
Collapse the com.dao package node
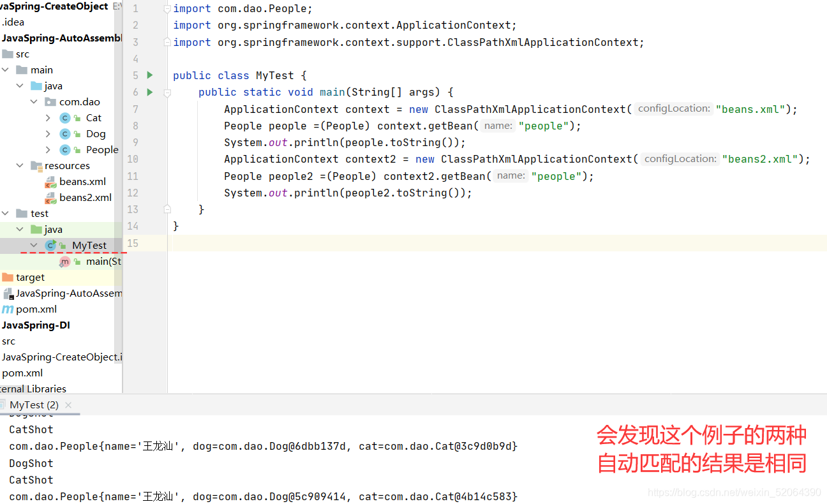click(x=34, y=101)
